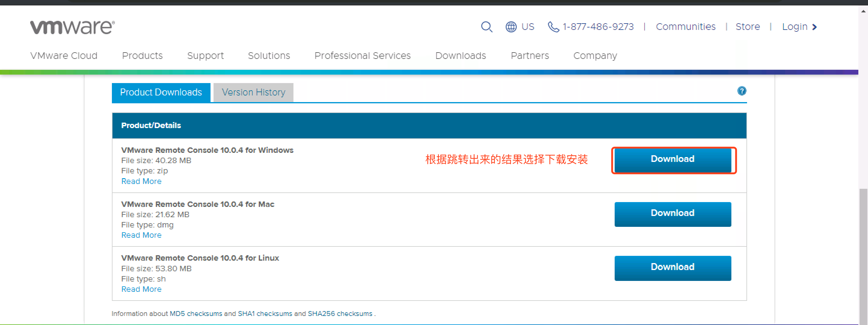
Task: Open the Partners menu
Action: click(530, 55)
